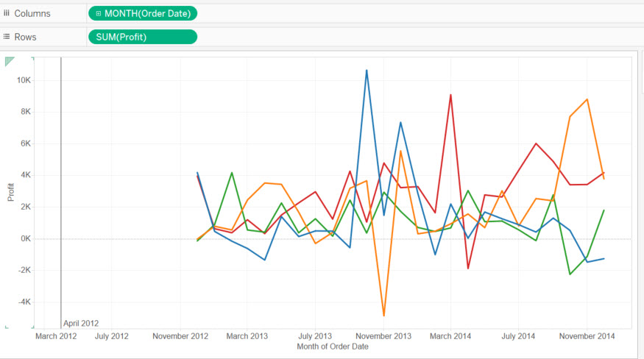Click the green corner triangle of the view

[x=9, y=61]
